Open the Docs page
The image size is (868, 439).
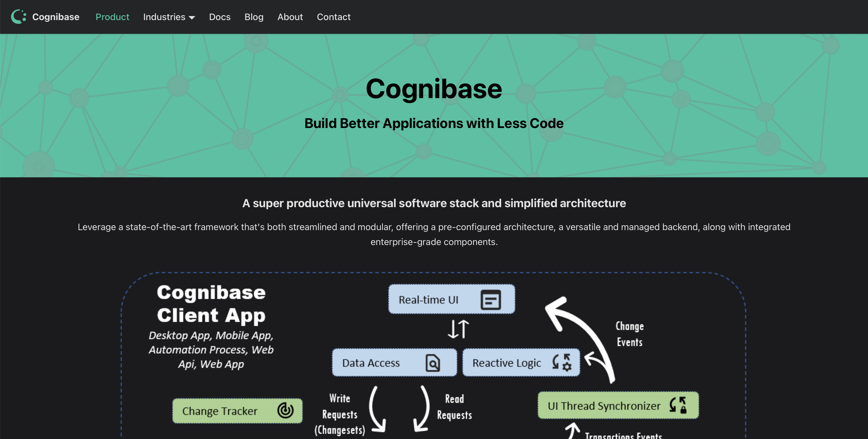pos(220,17)
